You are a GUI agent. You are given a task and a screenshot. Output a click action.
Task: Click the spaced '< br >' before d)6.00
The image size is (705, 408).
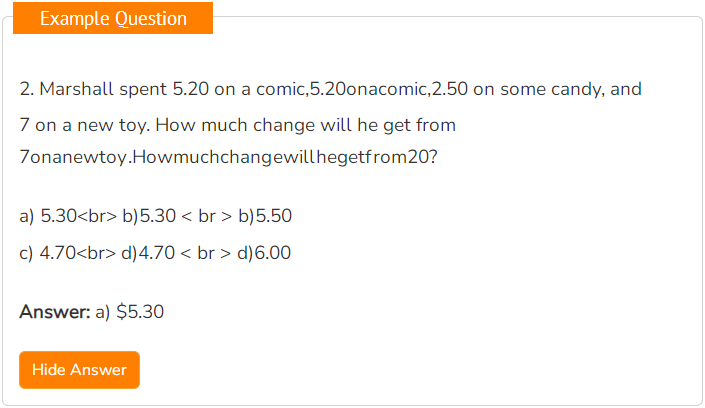205,253
